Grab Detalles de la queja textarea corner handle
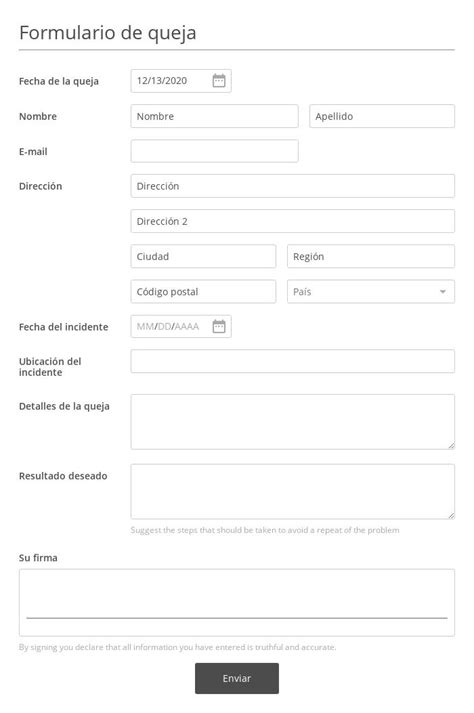 (x=451, y=446)
